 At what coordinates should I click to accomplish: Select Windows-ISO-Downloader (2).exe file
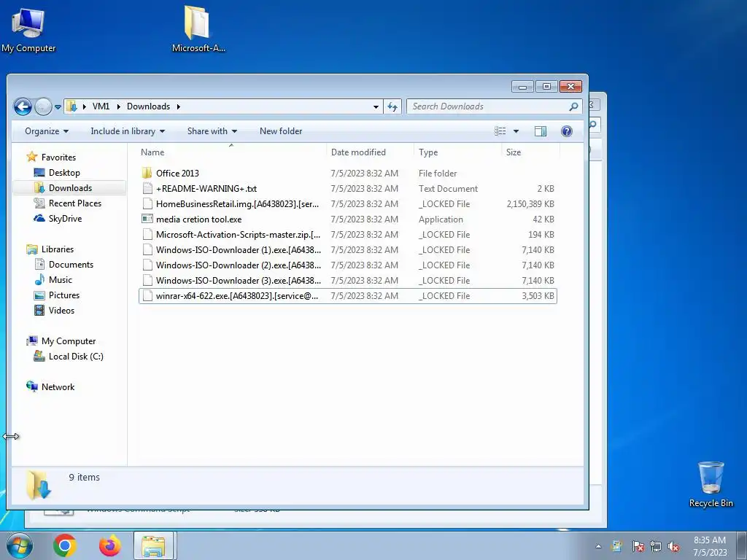coord(239,265)
